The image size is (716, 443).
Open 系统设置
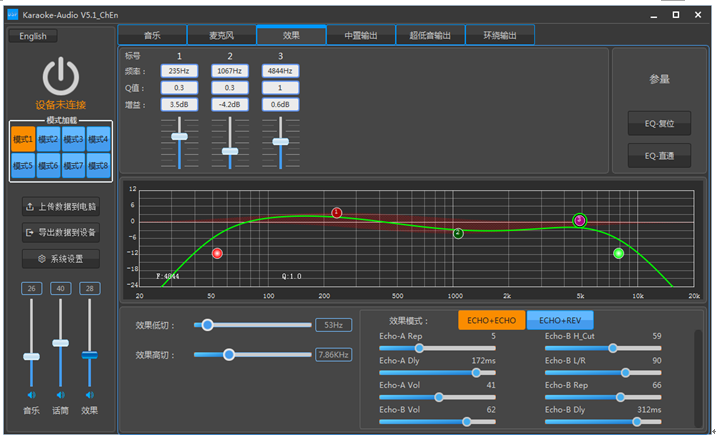(61, 259)
